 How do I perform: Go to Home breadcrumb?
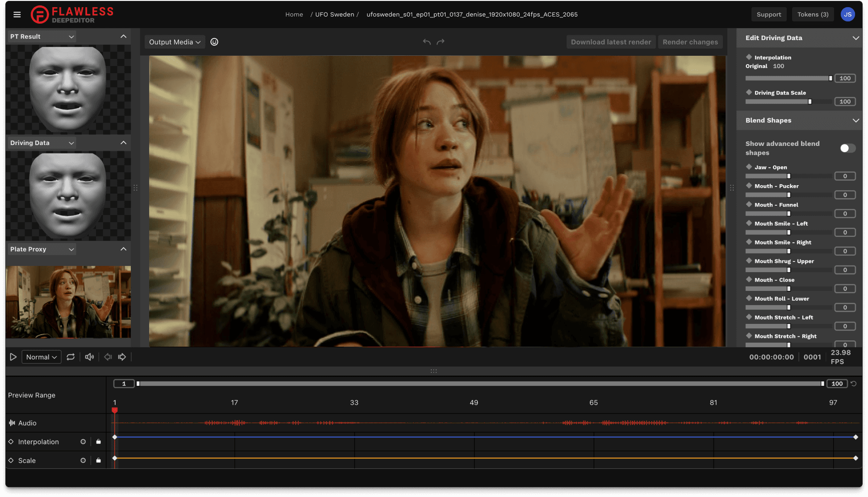[294, 14]
